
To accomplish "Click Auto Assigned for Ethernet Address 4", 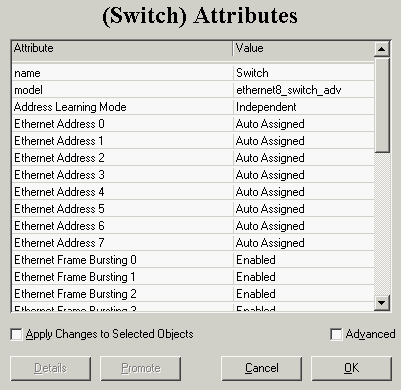I will (304, 192).
